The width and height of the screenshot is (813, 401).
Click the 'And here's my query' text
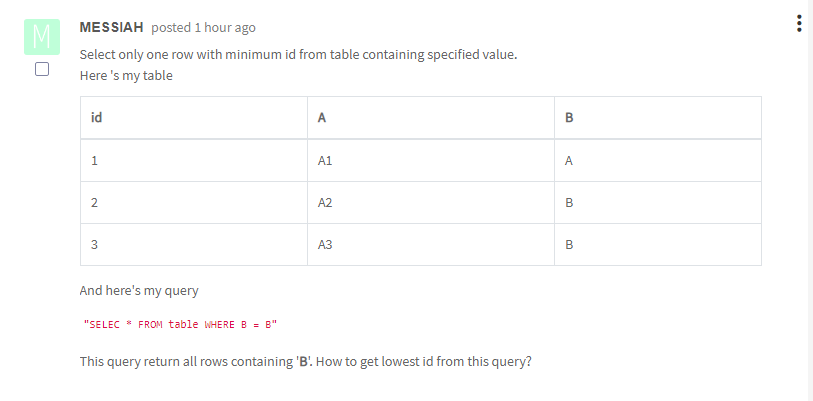[x=139, y=291]
